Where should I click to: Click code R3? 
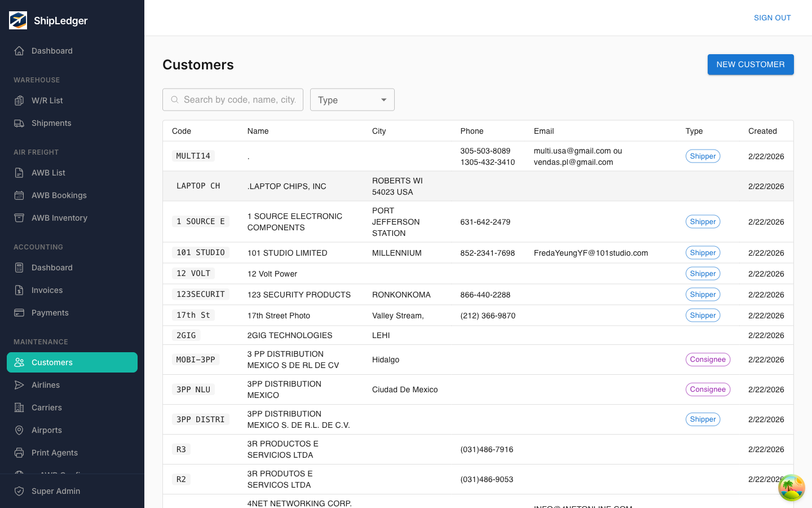[181, 449]
